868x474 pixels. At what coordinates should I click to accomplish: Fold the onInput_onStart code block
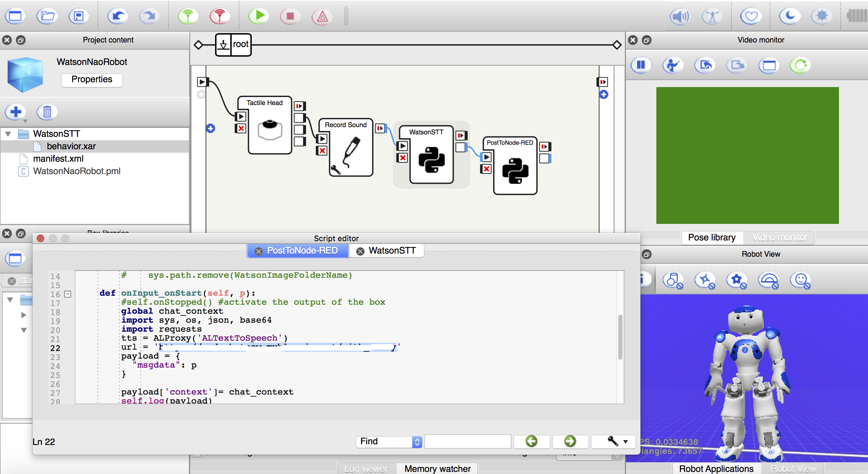click(x=68, y=294)
